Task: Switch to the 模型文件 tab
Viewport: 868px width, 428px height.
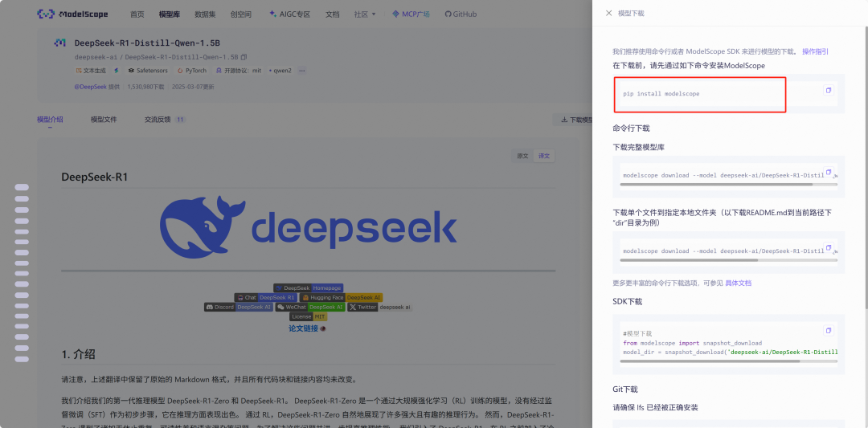Action: click(104, 120)
